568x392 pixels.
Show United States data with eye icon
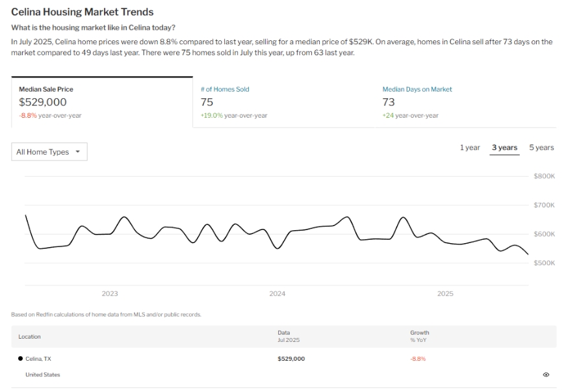pyautogui.click(x=546, y=374)
